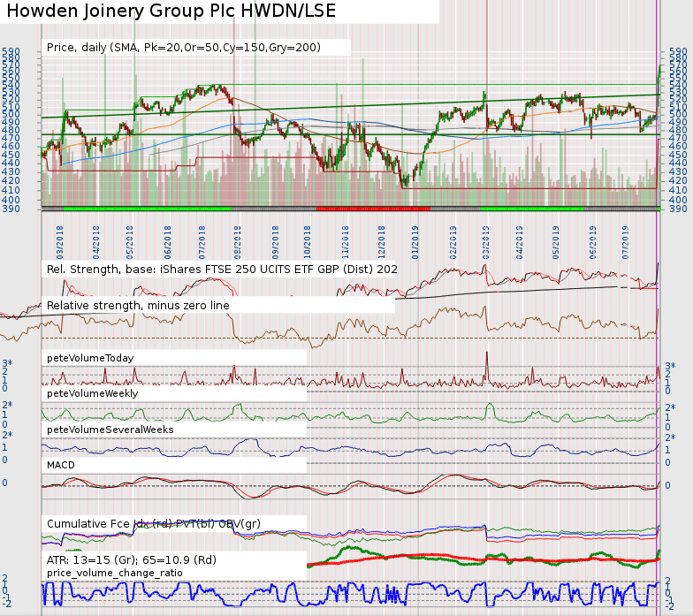Select the 05/2019 date axis label
The width and height of the screenshot is (693, 616).
555,242
